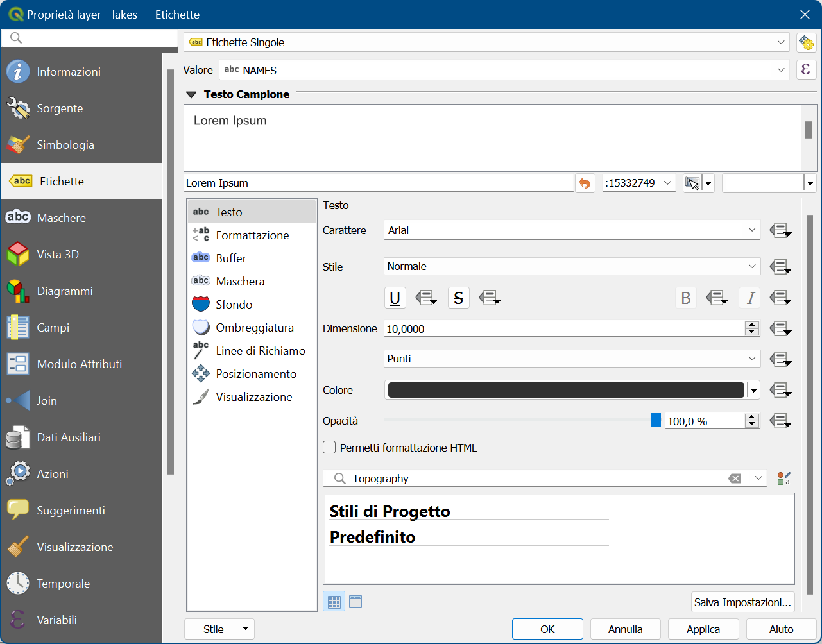This screenshot has width=822, height=644.
Task: Select Maschera in label settings list
Action: 252,282
